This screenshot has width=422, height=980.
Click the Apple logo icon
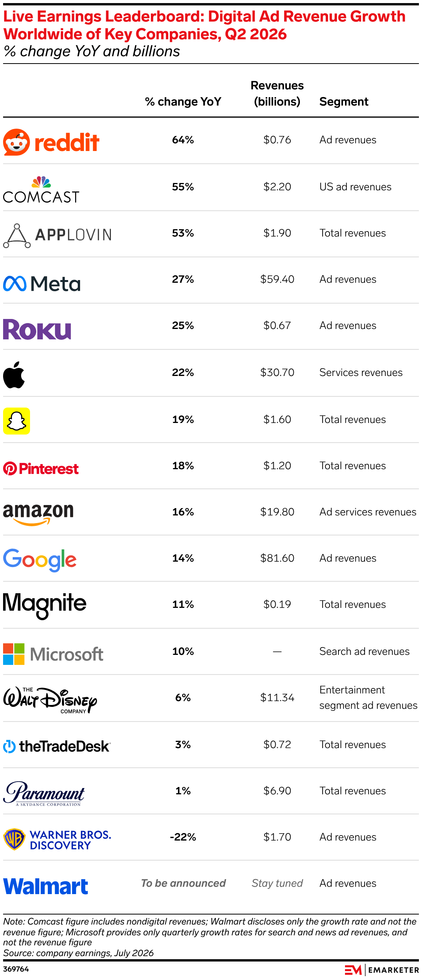[14, 375]
